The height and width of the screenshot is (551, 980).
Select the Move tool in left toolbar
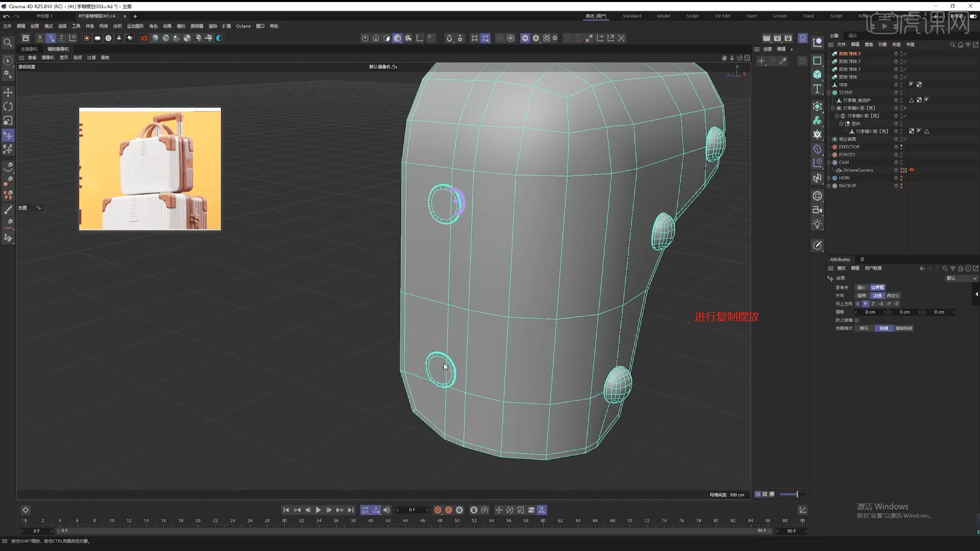[8, 92]
